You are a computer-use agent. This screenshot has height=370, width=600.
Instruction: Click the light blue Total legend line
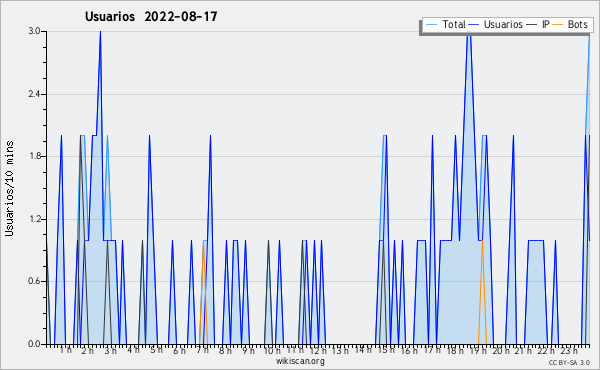click(x=431, y=25)
